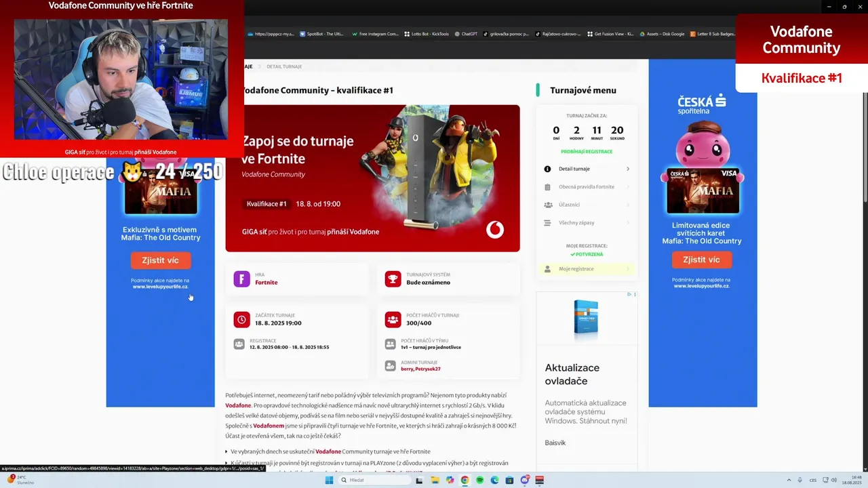Open the Fortnite game link
The image size is (868, 488).
tap(266, 283)
